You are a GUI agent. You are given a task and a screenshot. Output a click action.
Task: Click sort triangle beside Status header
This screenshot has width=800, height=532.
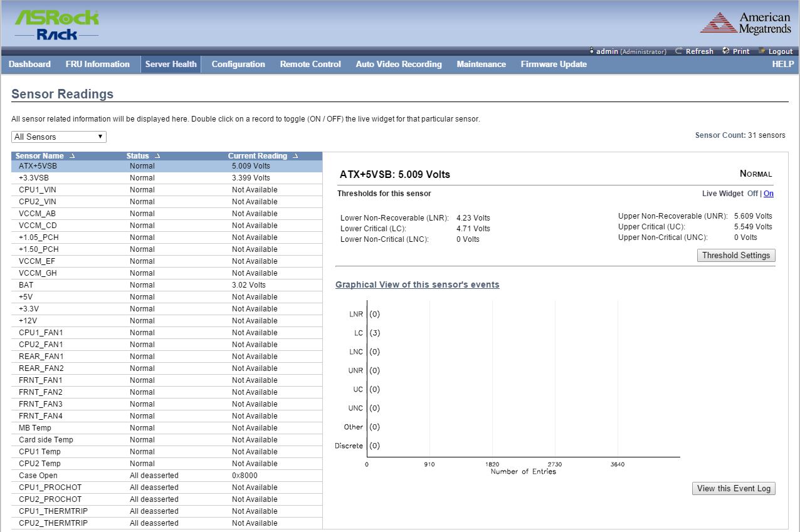157,156
